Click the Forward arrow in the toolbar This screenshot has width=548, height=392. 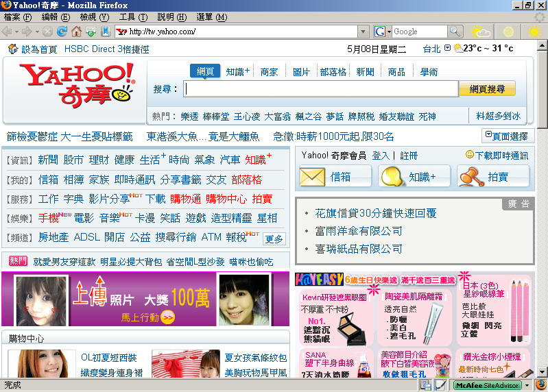point(27,32)
